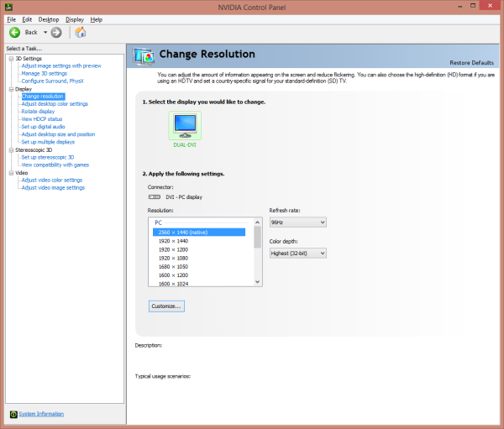Click the Customize... button
The width and height of the screenshot is (504, 429).
[x=166, y=306]
